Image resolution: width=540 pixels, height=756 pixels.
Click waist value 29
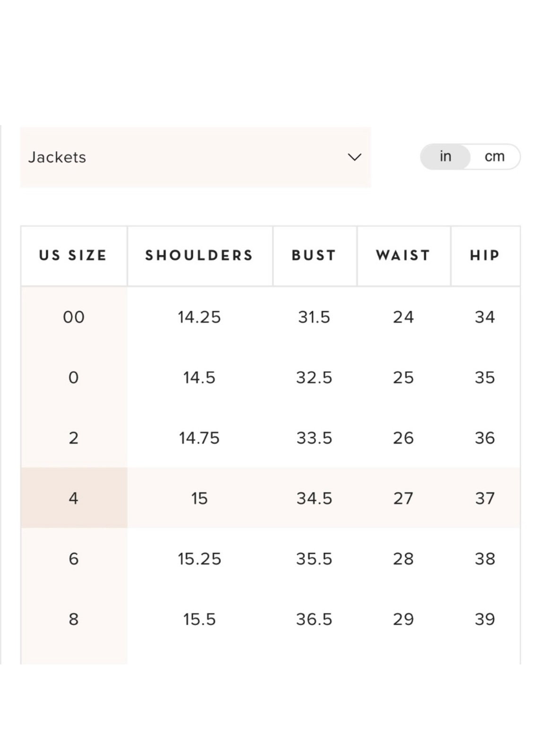403,619
